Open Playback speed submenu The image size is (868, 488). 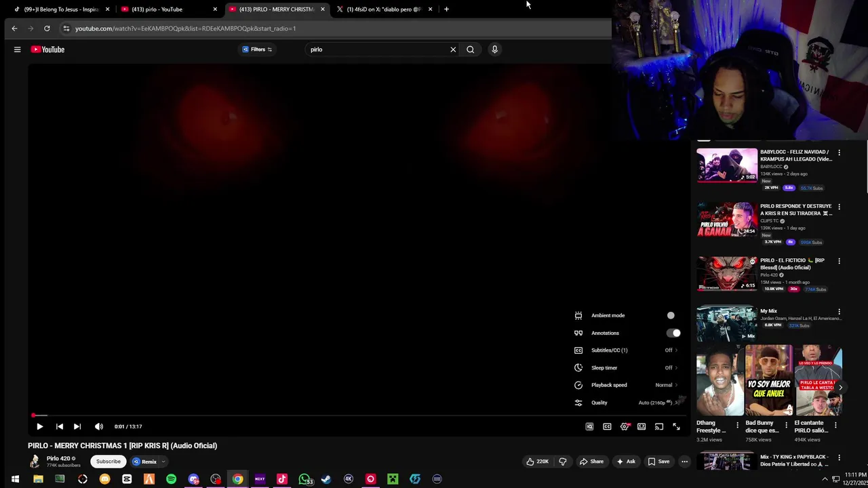(x=626, y=385)
